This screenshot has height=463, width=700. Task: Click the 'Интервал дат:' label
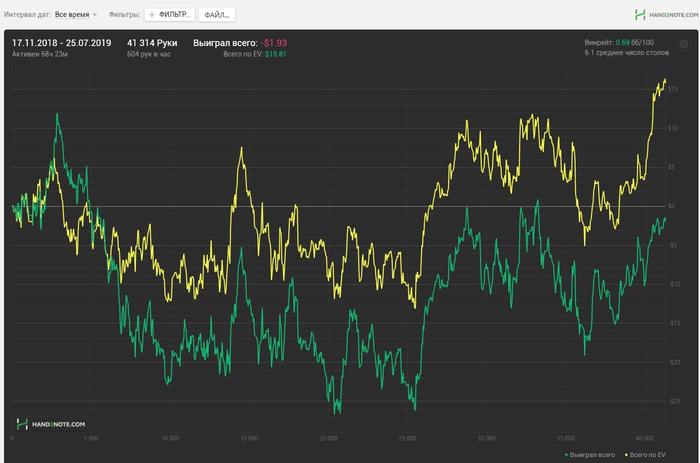click(x=27, y=15)
